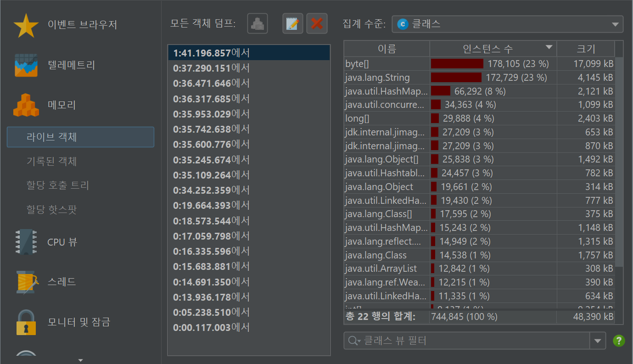Select the dump at 0:36.471.646
The height and width of the screenshot is (364, 633).
[249, 84]
